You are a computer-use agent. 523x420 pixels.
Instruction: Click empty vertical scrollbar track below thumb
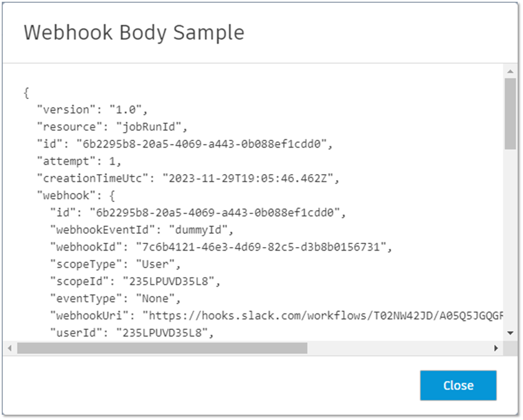click(x=509, y=237)
